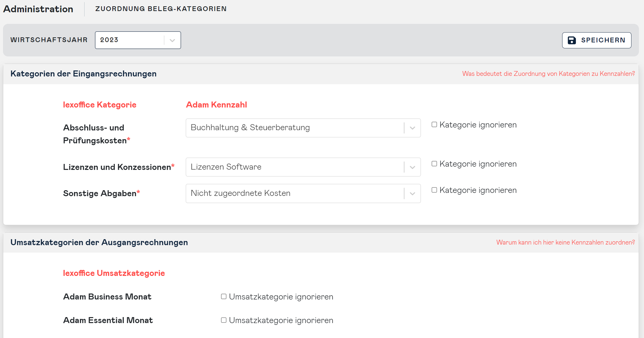
Task: Click 'Abschluss- und Prüfungskosten' label
Action: coord(96,134)
